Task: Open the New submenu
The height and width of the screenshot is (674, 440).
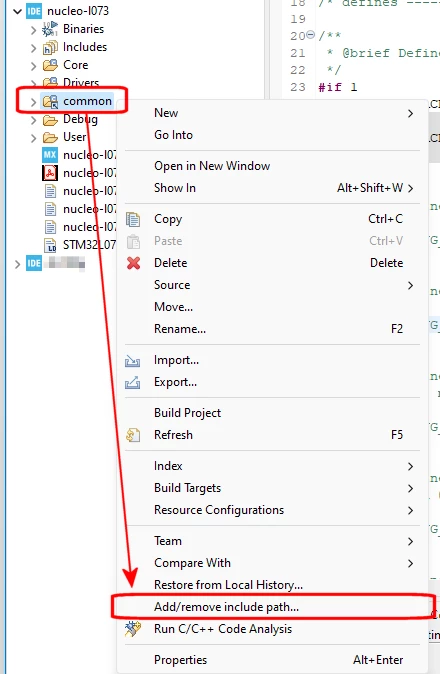Action: point(272,113)
